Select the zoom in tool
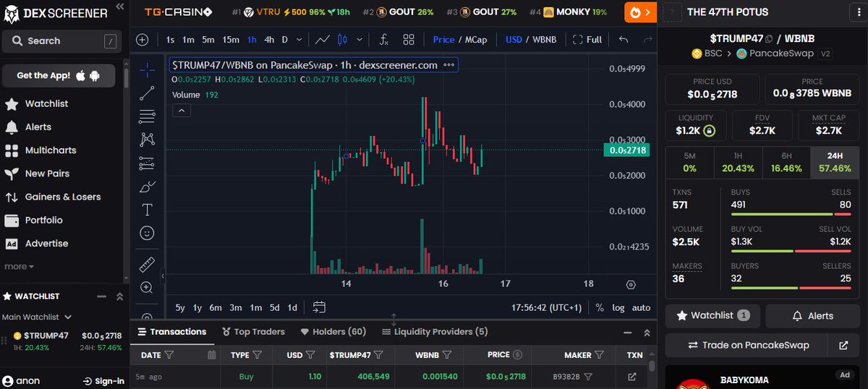Viewport: 868px width, 389px height. [x=147, y=287]
